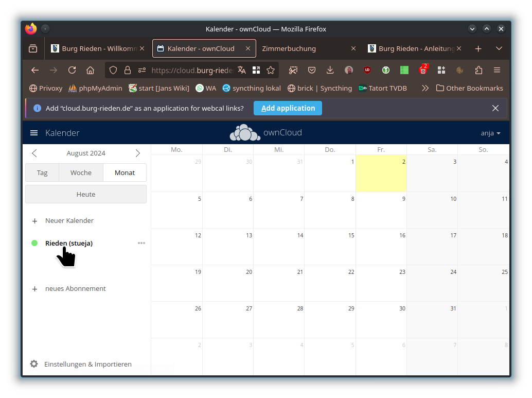This screenshot has width=532, height=398.
Task: Open the Firefox downloads icon
Action: tap(330, 70)
